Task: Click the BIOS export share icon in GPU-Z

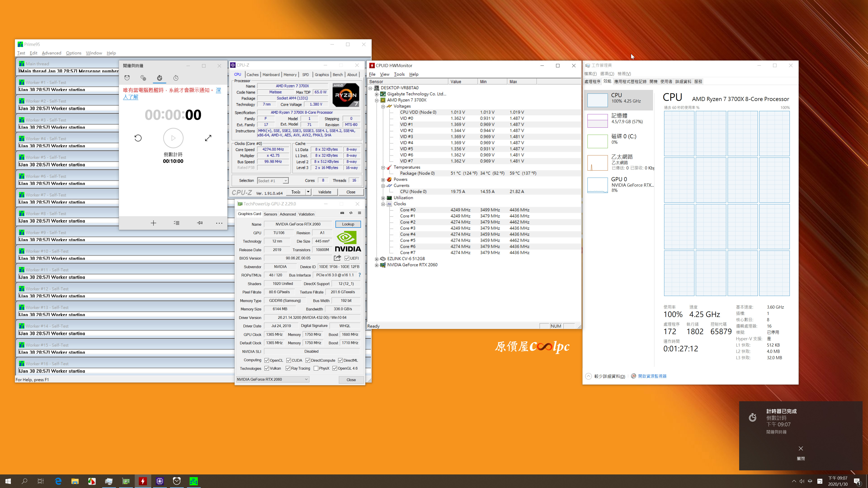Action: [x=337, y=258]
